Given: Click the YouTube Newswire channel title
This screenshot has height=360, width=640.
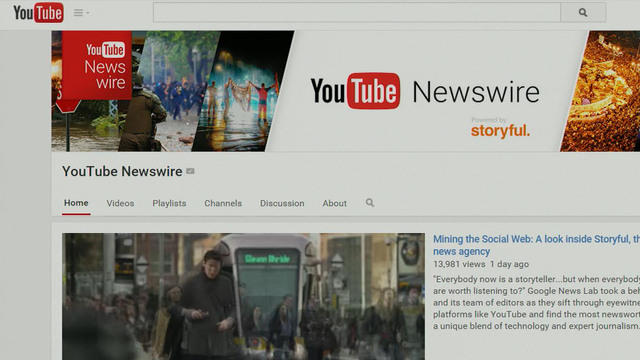Looking at the screenshot, I should 122,171.
